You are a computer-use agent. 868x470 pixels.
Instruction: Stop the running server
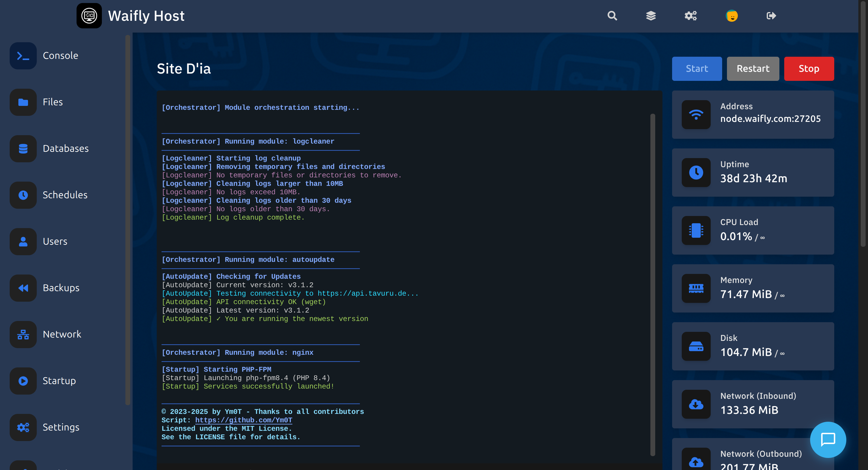[809, 68]
